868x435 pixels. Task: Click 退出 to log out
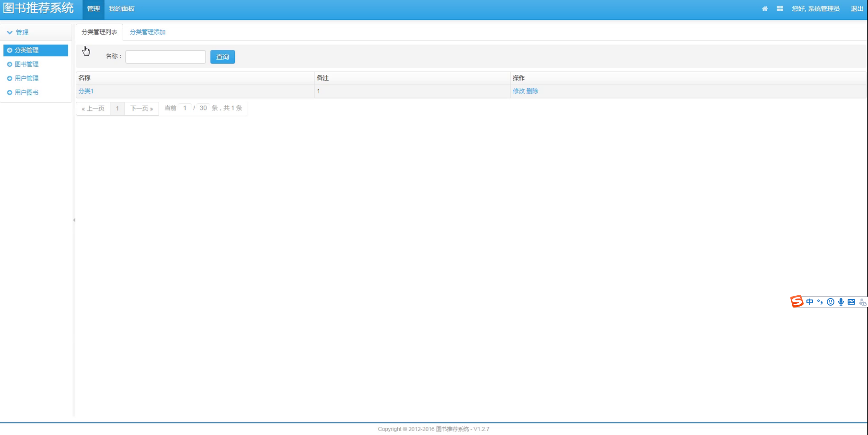tap(857, 9)
